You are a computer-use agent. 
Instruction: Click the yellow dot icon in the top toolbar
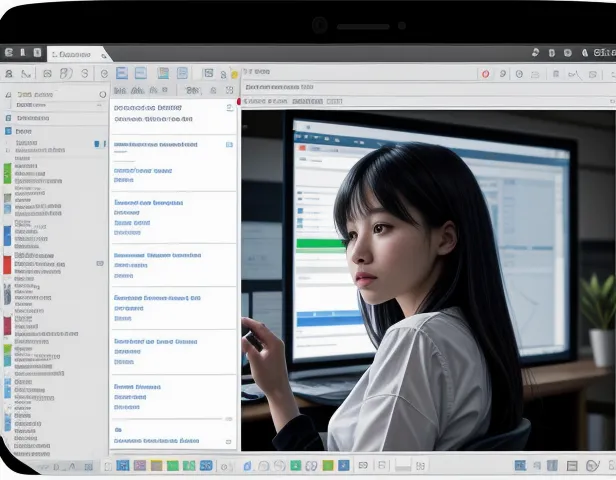234,74
